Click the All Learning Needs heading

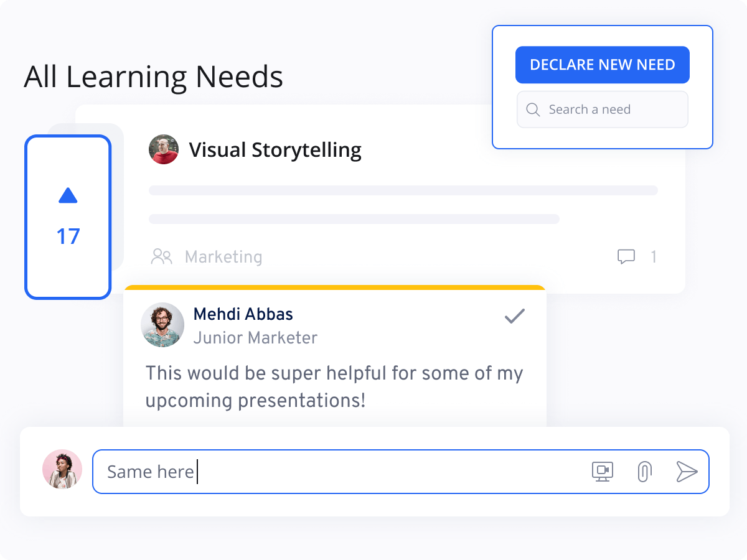(x=153, y=77)
